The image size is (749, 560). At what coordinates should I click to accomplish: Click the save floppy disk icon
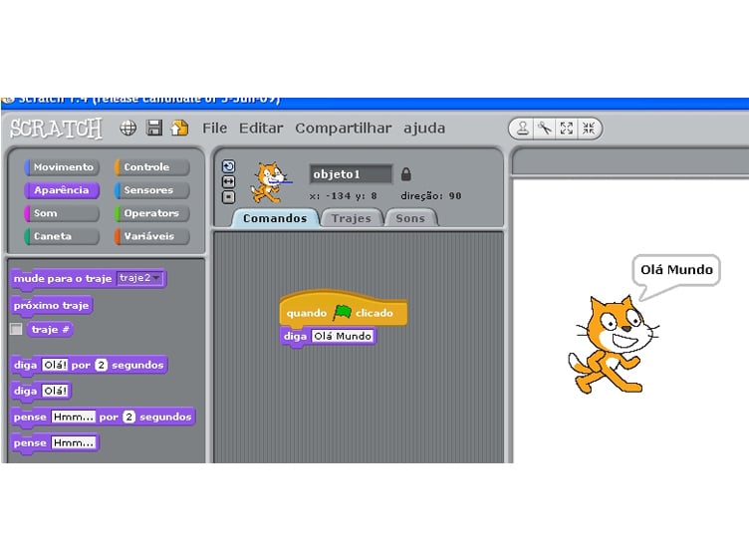tap(154, 129)
